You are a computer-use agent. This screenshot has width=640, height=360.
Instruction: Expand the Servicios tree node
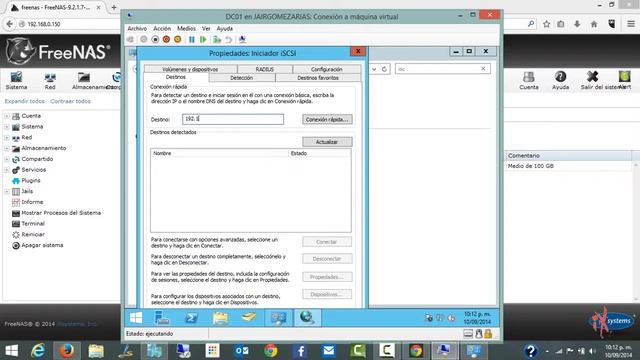tap(7, 170)
